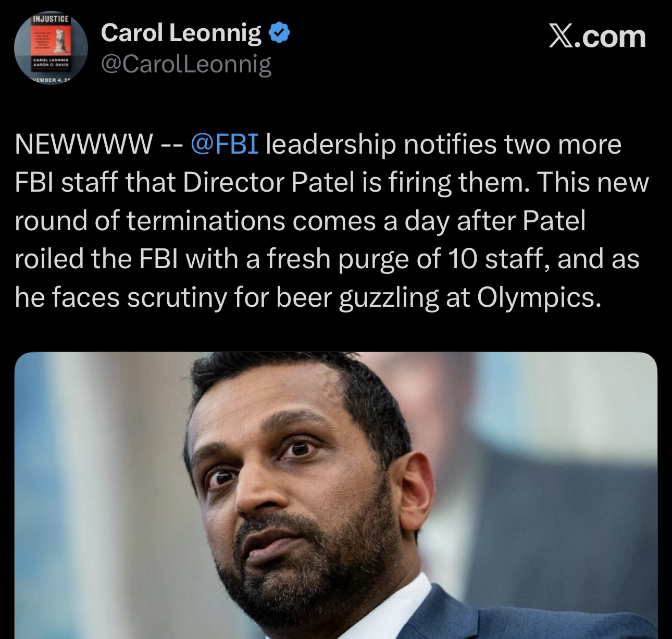Follow the @FBI mention link

226,144
